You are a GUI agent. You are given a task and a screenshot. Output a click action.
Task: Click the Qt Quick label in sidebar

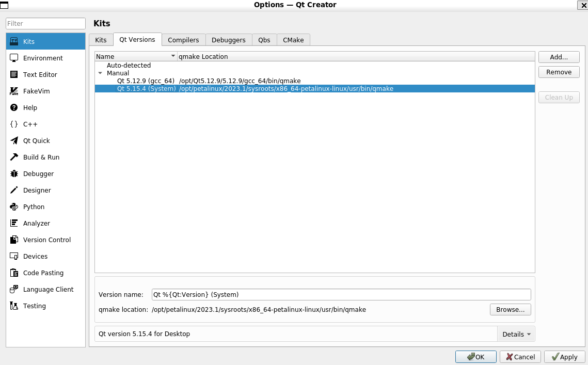36,140
